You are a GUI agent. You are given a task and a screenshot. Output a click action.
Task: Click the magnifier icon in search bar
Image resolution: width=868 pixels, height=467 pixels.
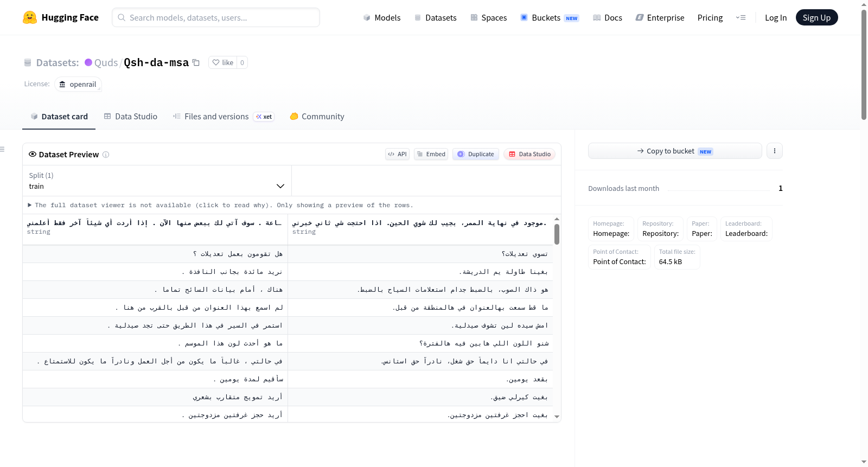(x=122, y=17)
